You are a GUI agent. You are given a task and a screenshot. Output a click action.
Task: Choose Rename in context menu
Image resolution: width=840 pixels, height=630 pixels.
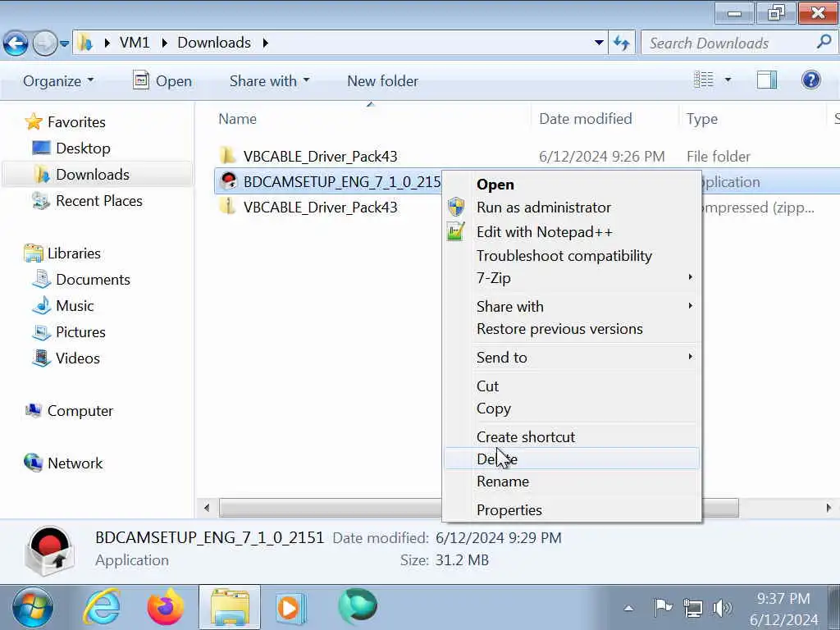pos(572,482)
